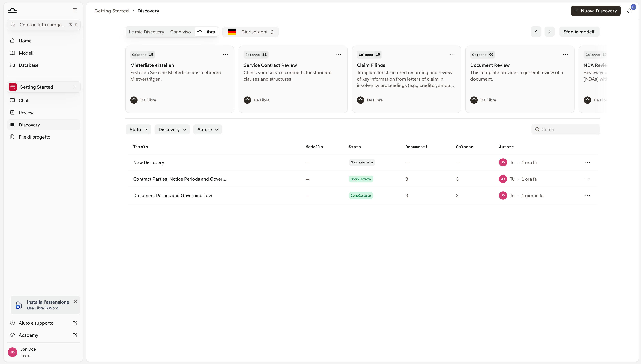The image size is (641, 364).
Task: Show next template cards
Action: coord(549,32)
